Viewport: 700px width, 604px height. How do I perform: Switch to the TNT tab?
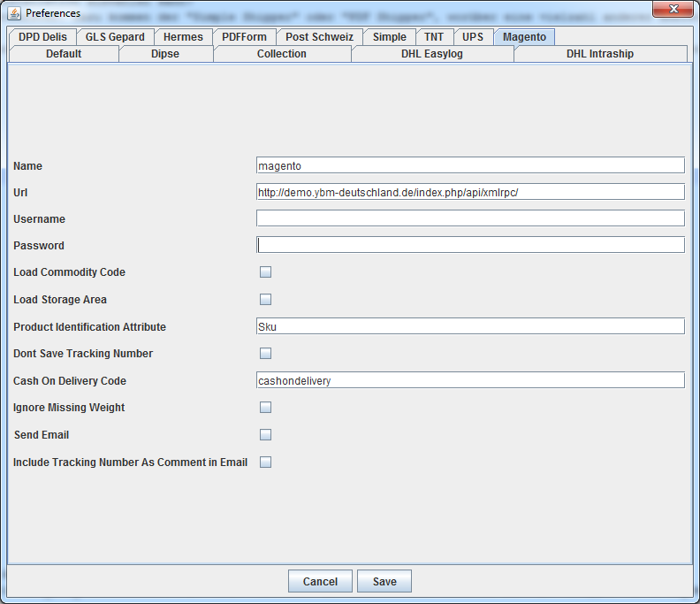click(x=434, y=36)
